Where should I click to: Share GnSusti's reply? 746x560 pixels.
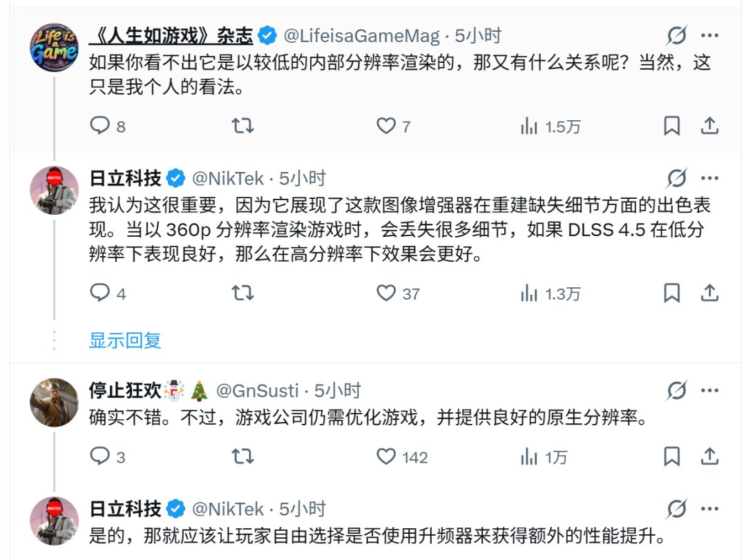[x=711, y=457]
